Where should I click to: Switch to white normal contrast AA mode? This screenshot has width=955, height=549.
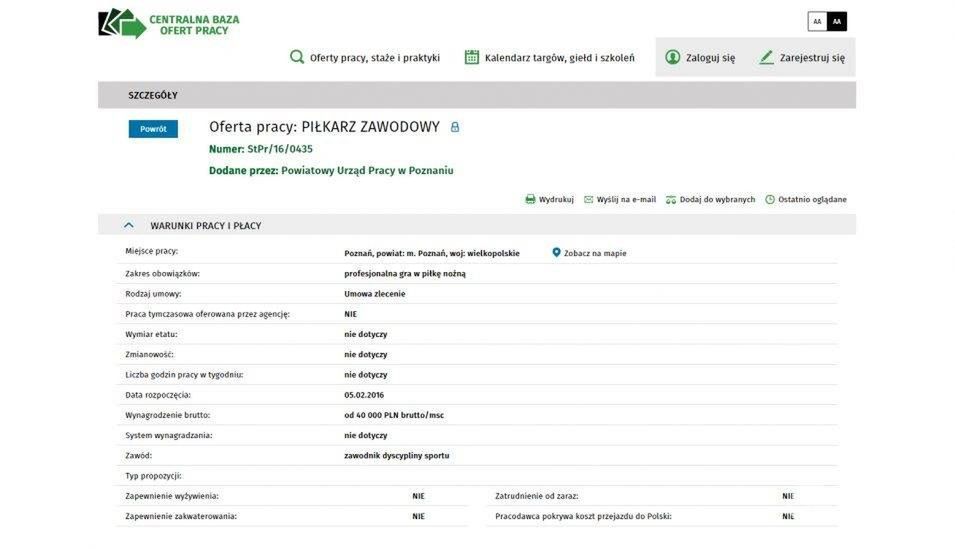pos(817,21)
